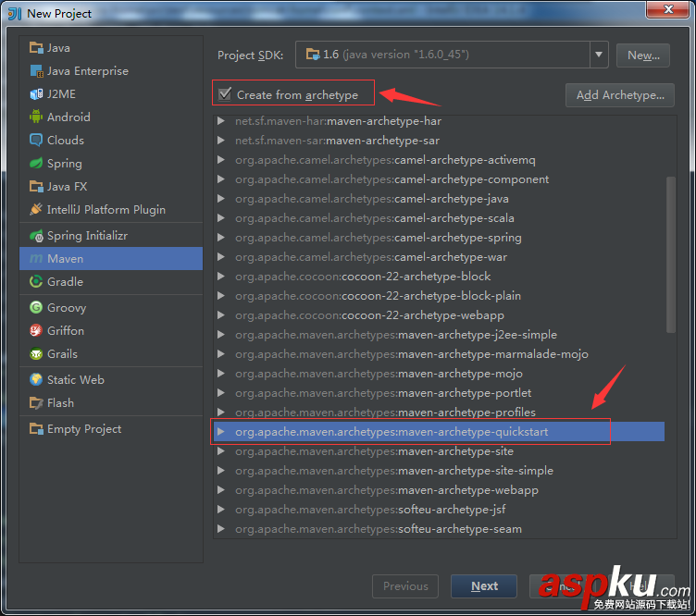Expand the maven-archetype-webapp node
The height and width of the screenshot is (616, 696).
tap(220, 490)
